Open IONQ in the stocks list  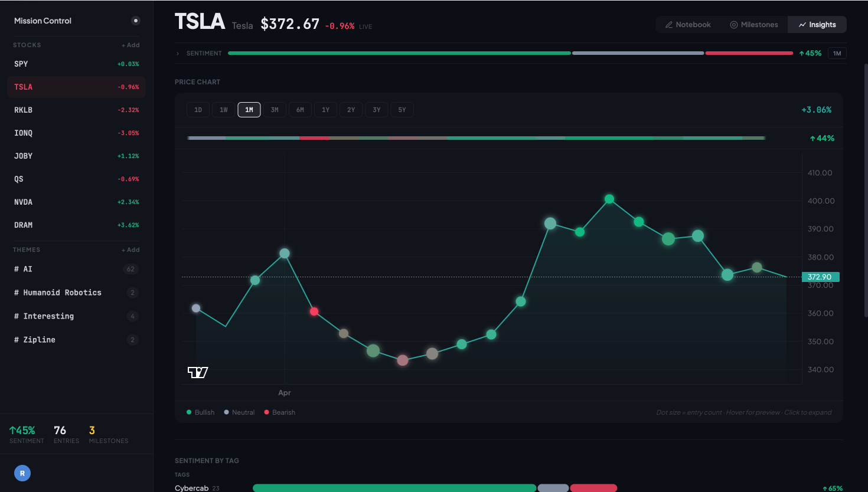(76, 133)
